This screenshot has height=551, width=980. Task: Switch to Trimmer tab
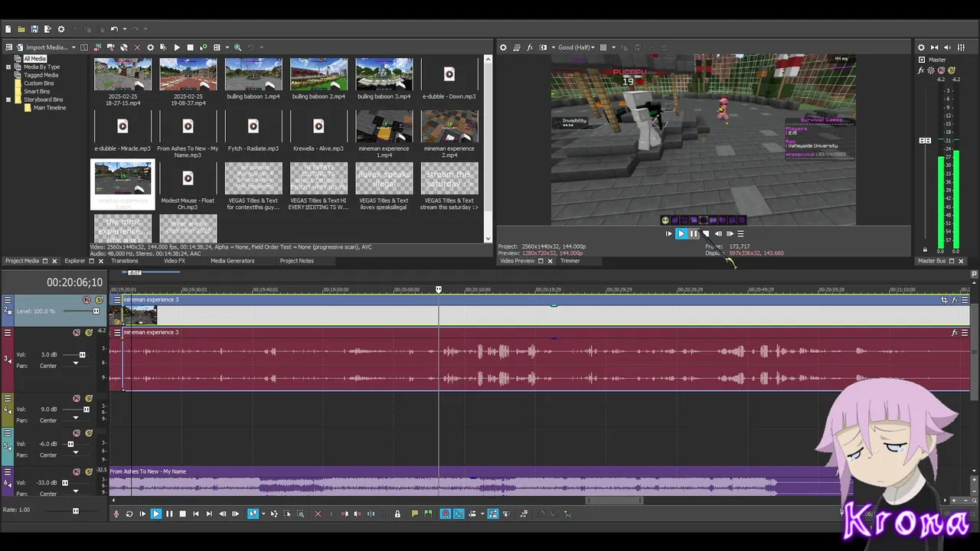[570, 261]
